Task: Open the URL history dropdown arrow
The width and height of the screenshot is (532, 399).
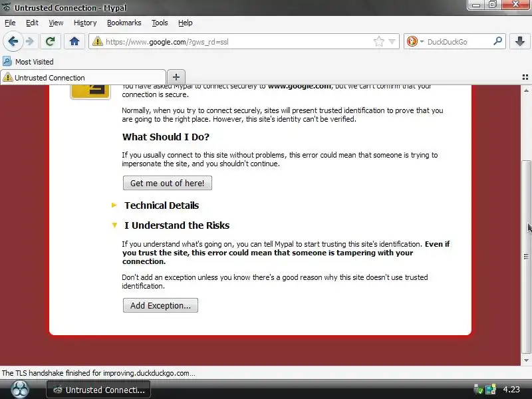Action: pyautogui.click(x=392, y=42)
